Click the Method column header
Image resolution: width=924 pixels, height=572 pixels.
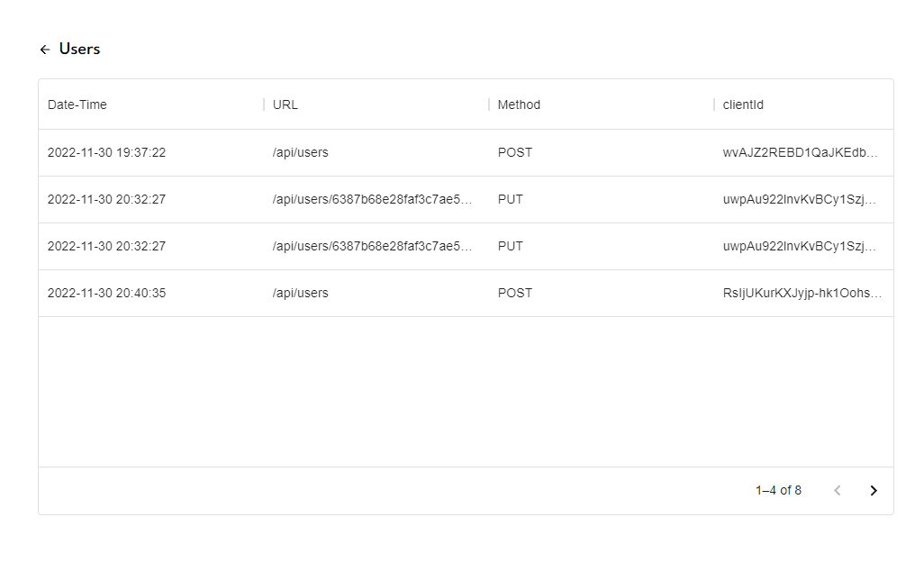[520, 104]
